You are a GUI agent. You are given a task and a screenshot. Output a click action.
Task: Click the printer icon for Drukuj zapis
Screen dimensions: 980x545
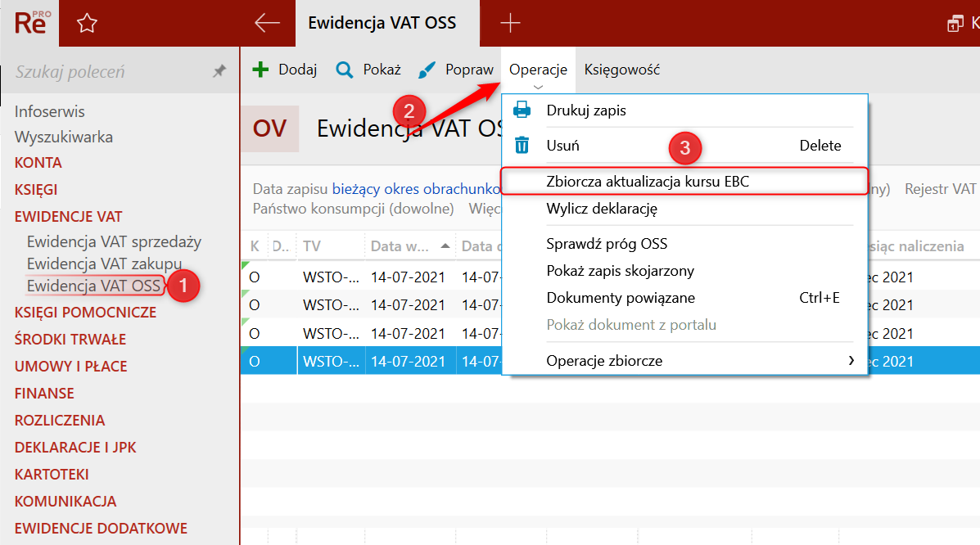(x=522, y=110)
